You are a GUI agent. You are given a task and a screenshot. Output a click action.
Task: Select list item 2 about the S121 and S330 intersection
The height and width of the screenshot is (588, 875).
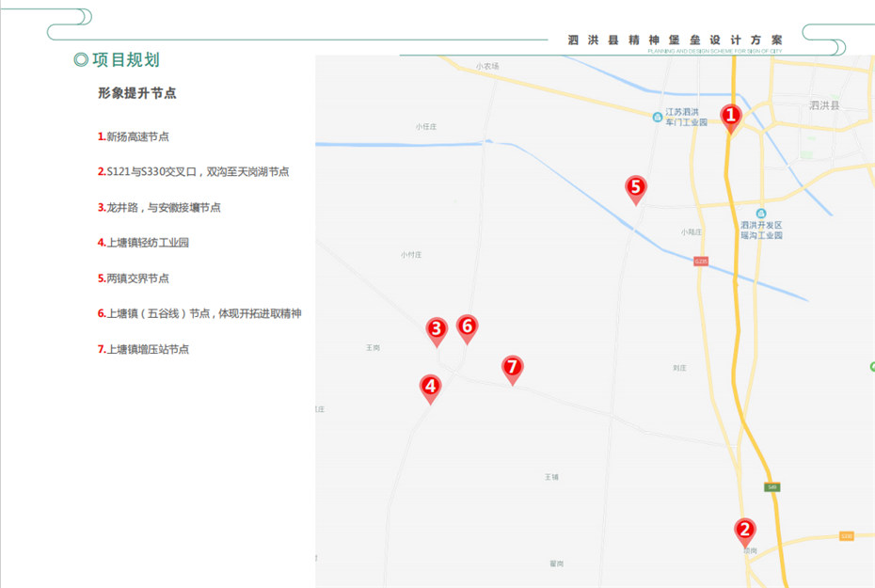[193, 172]
